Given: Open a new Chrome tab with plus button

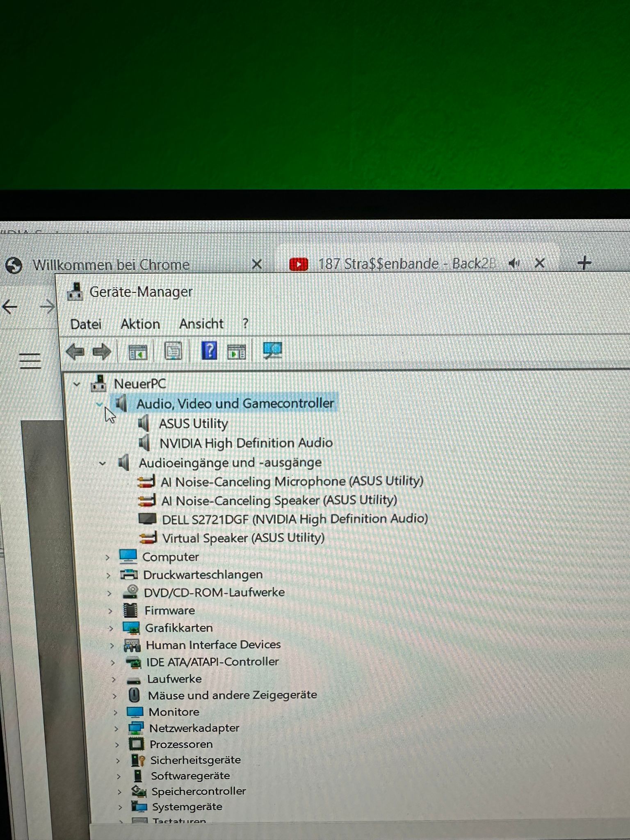Looking at the screenshot, I should point(584,263).
